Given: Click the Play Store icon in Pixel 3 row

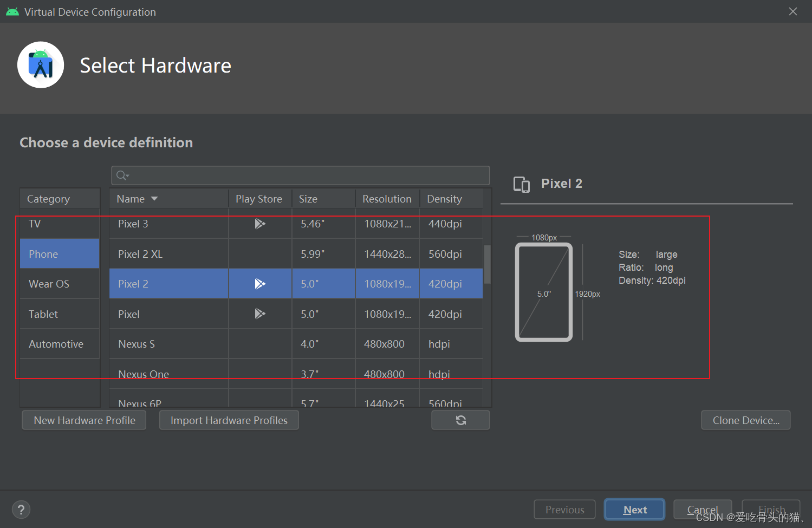Looking at the screenshot, I should [x=260, y=224].
